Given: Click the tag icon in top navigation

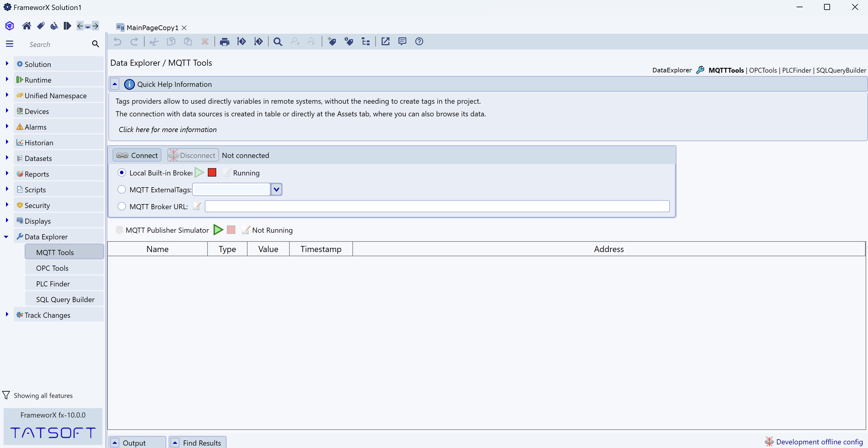Looking at the screenshot, I should [x=41, y=26].
